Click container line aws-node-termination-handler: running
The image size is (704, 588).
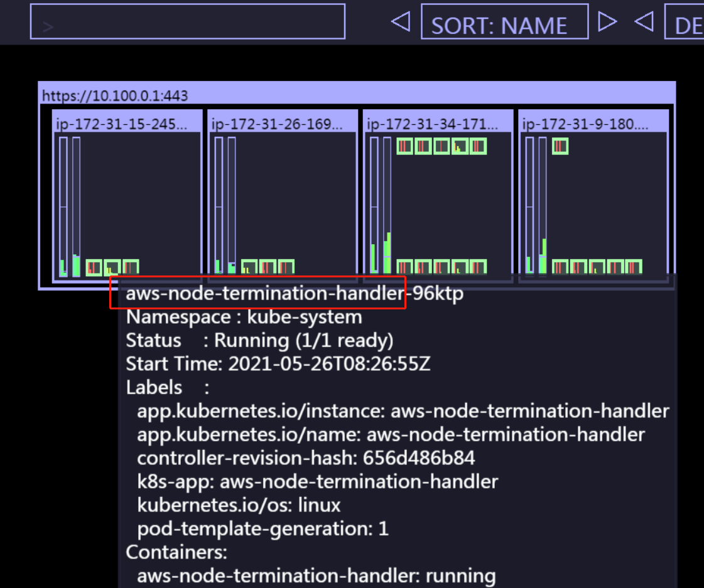[316, 576]
